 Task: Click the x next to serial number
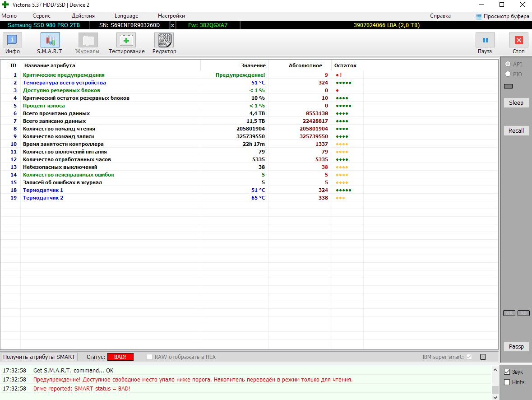[172, 25]
